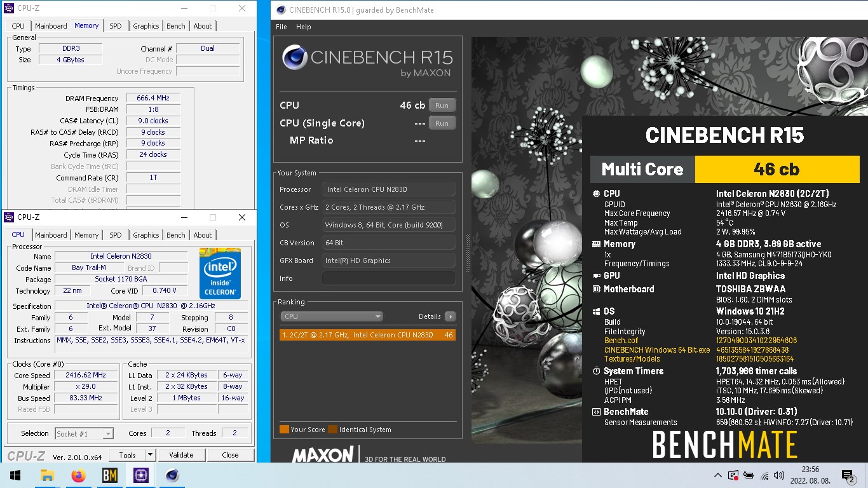Viewport: 868px width, 488px height.
Task: Click the Memory-tab CPU-Z window's title icon
Action: click(9, 8)
